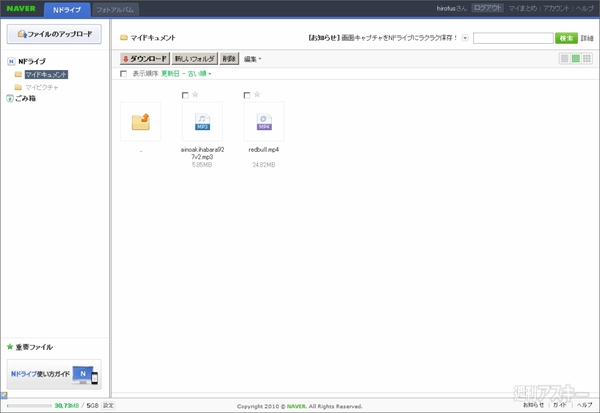
Task: Click ファイルのアップロード button
Action: 54,34
